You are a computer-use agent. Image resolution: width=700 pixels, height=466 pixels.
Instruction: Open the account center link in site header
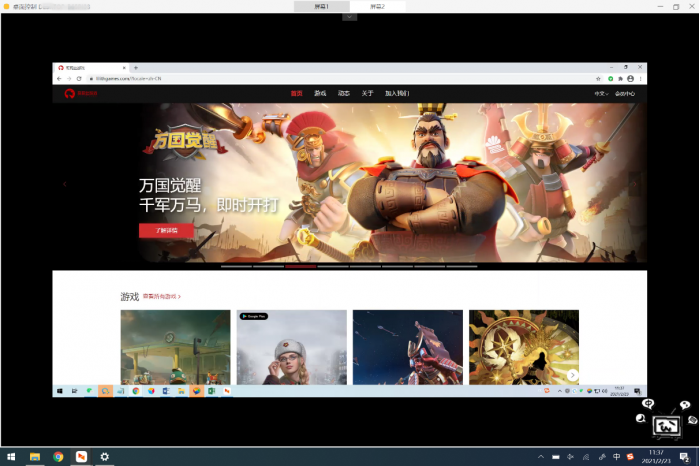coord(625,94)
